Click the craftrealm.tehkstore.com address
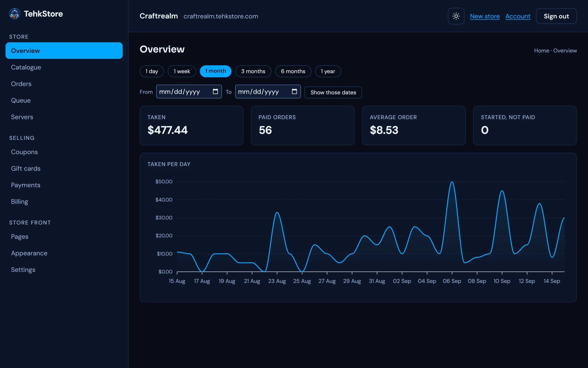The height and width of the screenshot is (368, 588). click(x=221, y=16)
